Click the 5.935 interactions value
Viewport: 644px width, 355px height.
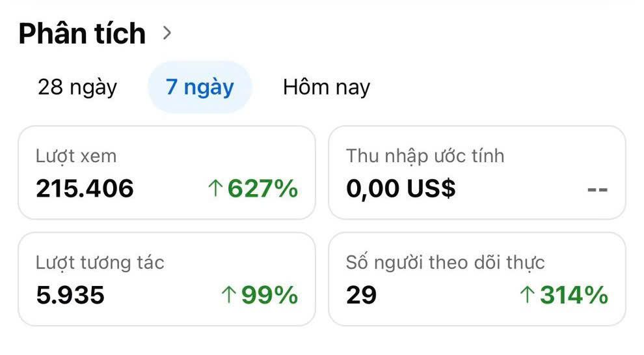70,296
